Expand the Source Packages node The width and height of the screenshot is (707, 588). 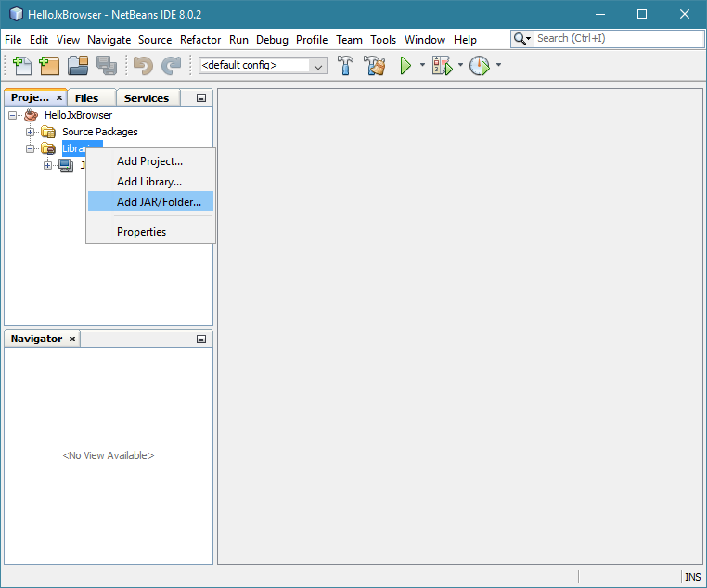tap(31, 132)
